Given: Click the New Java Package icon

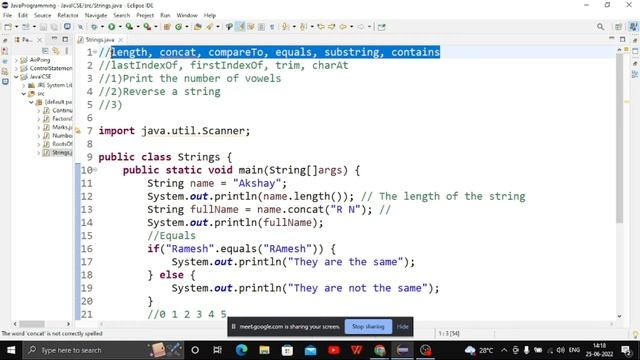Looking at the screenshot, I should point(167,27).
